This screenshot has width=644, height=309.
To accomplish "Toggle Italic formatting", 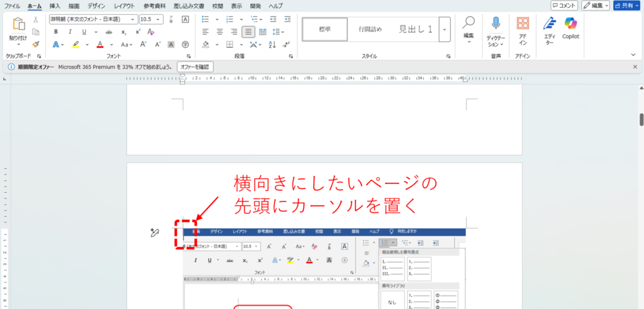I will 69,32.
